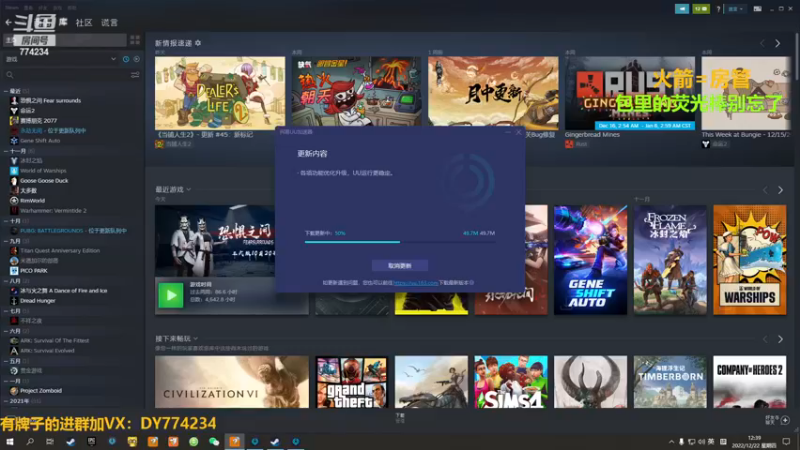This screenshot has height=450, width=800.
Task: Open the Steam menu in menu bar
Action: tap(12, 8)
